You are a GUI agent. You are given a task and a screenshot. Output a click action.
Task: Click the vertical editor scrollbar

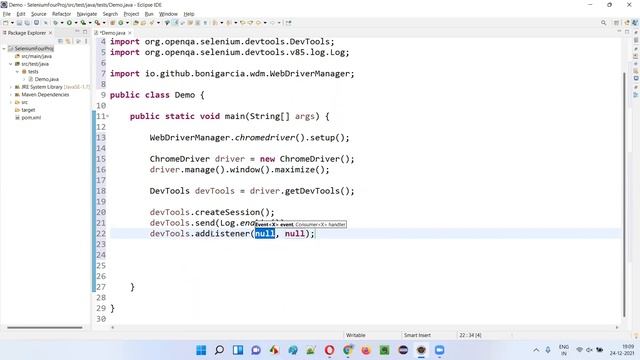[x=624, y=194]
